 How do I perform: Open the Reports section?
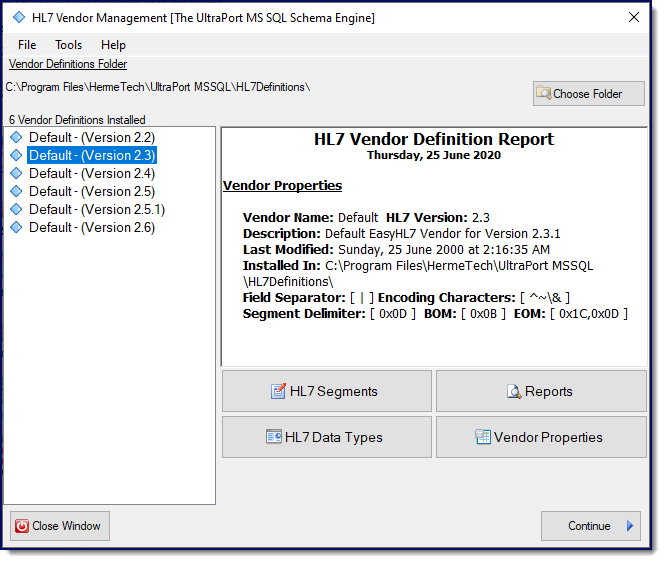[541, 391]
